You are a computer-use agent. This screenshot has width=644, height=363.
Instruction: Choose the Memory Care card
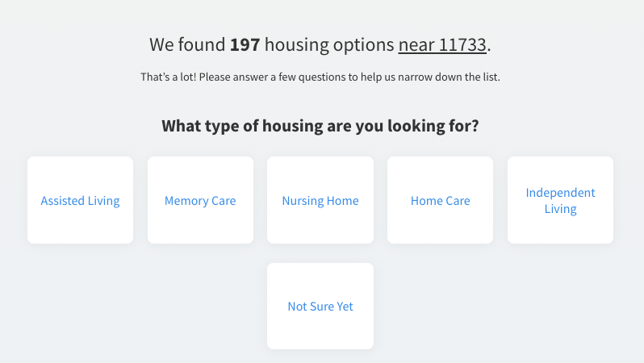tap(200, 200)
